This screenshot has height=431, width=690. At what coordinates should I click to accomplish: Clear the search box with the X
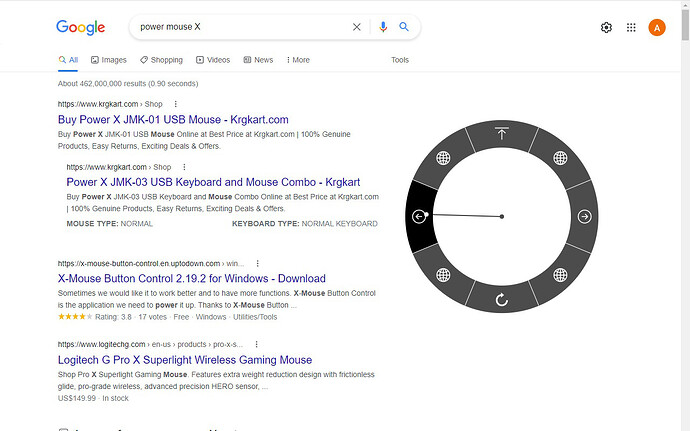(x=357, y=27)
